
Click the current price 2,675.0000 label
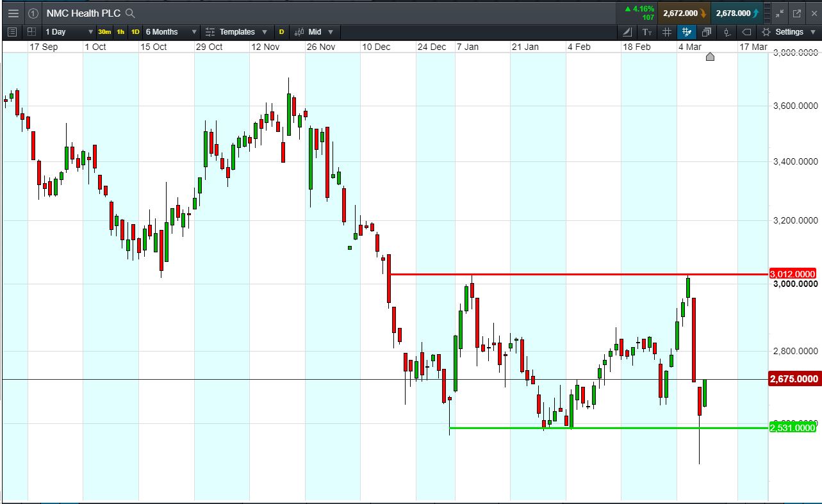[x=794, y=379]
